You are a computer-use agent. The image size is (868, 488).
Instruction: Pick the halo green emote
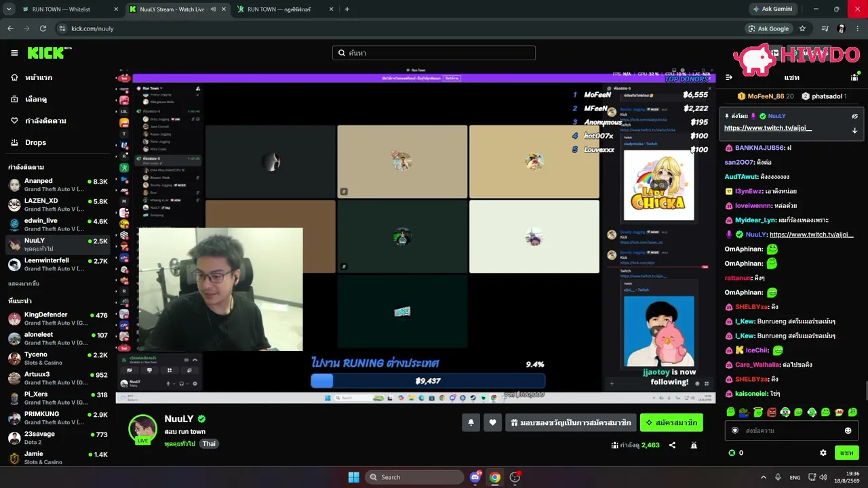757,412
